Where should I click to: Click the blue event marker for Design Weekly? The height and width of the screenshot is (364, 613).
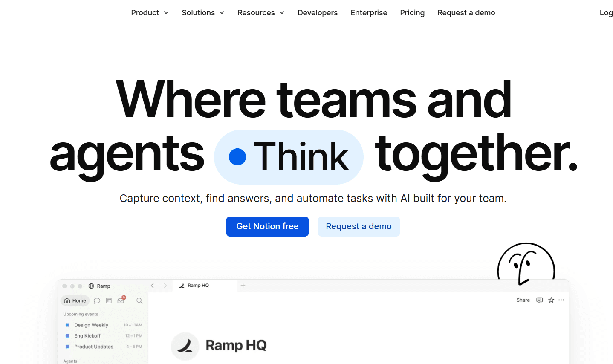[x=67, y=325]
